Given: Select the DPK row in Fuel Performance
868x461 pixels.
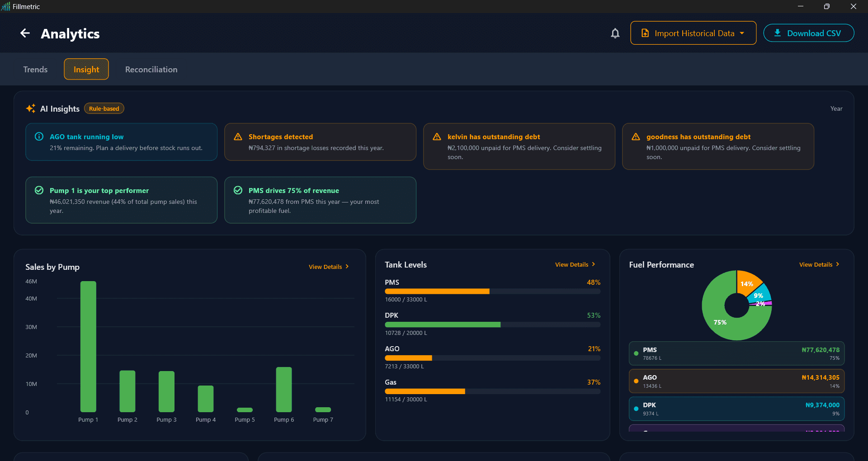Looking at the screenshot, I should click(736, 409).
